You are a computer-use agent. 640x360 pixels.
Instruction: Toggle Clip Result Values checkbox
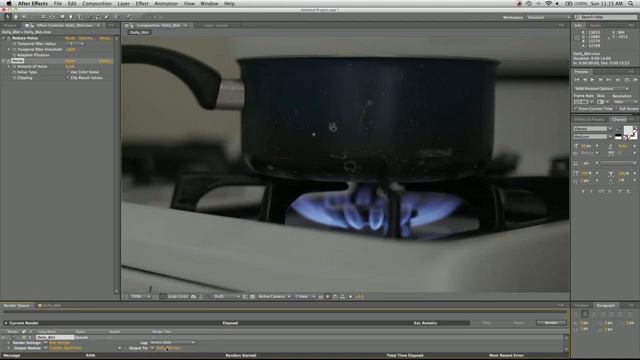click(68, 78)
